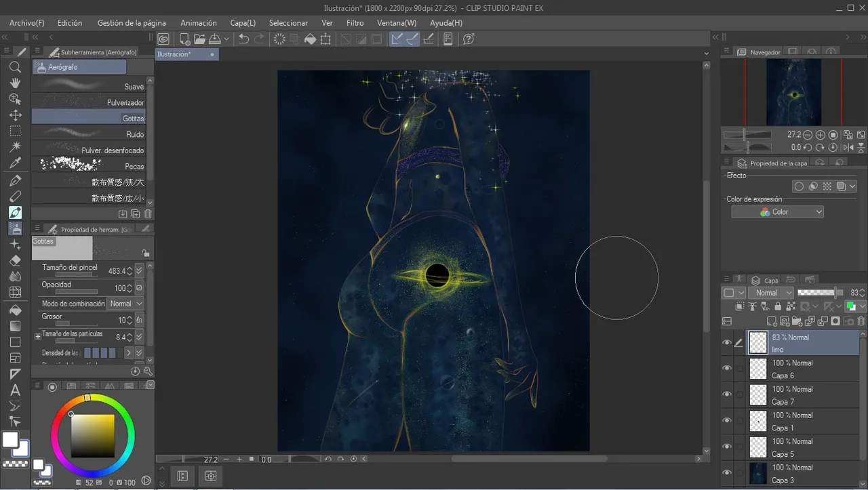Click the Navigator zoom-out minus icon
The height and width of the screenshot is (490, 868).
coord(808,135)
